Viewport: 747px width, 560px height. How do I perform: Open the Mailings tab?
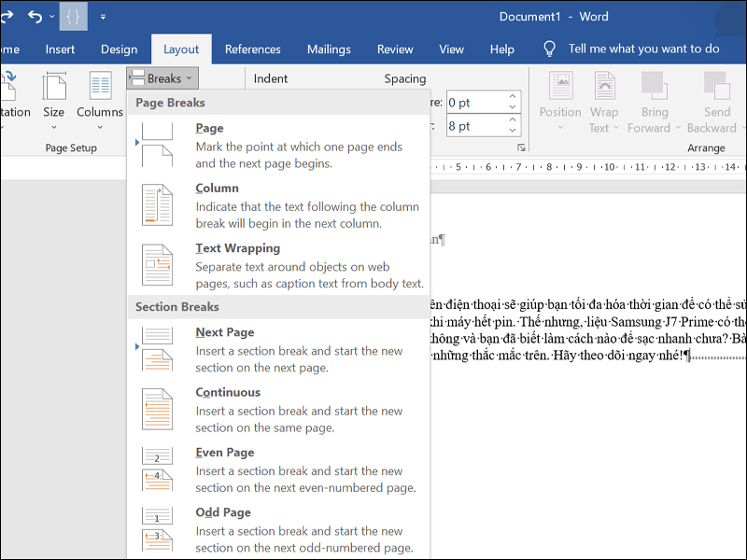329,49
